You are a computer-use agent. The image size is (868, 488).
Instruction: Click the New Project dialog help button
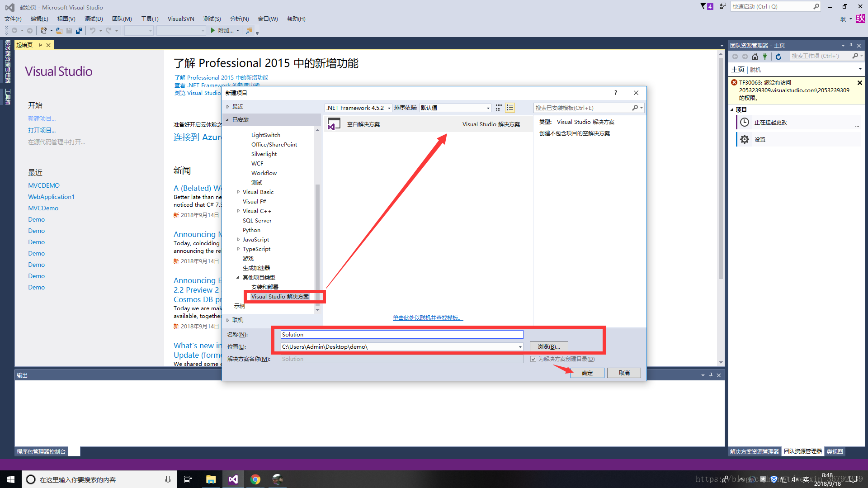coord(615,93)
